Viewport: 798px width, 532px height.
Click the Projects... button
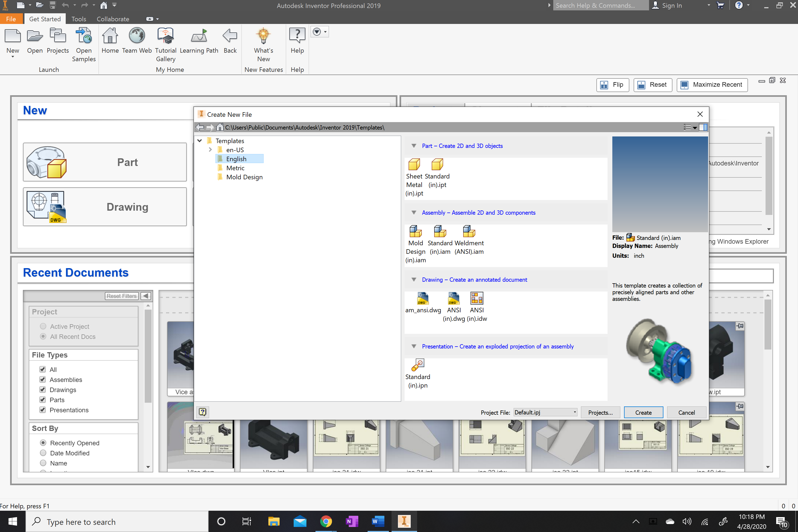pos(600,412)
